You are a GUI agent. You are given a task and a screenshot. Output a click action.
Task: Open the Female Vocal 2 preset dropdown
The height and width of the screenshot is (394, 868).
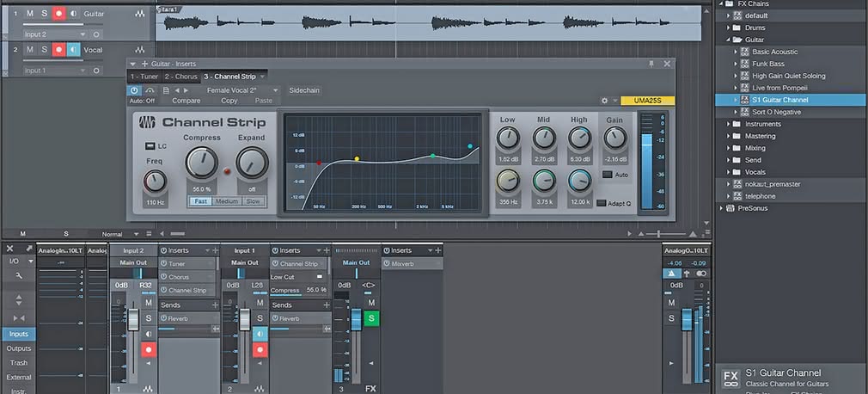pyautogui.click(x=243, y=89)
